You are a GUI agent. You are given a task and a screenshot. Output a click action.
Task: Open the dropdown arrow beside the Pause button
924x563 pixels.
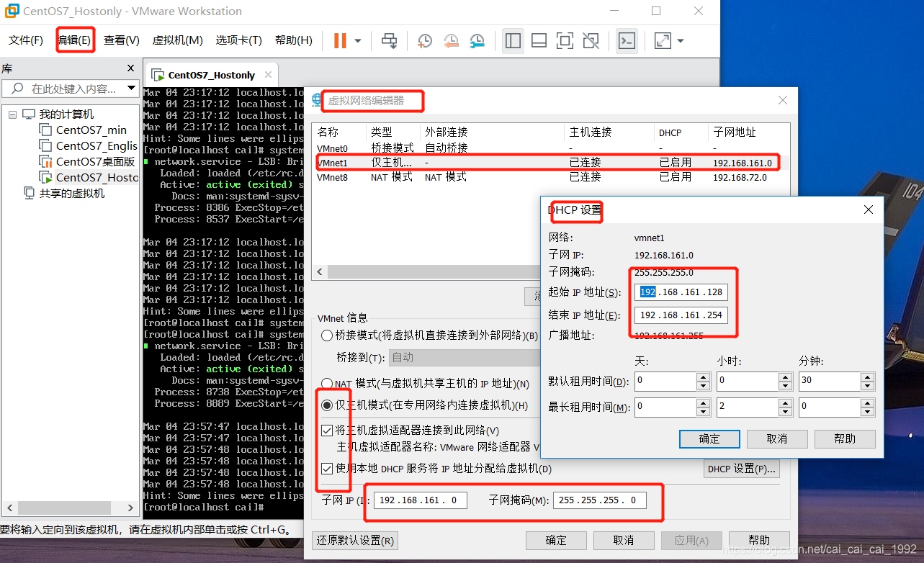pos(358,41)
